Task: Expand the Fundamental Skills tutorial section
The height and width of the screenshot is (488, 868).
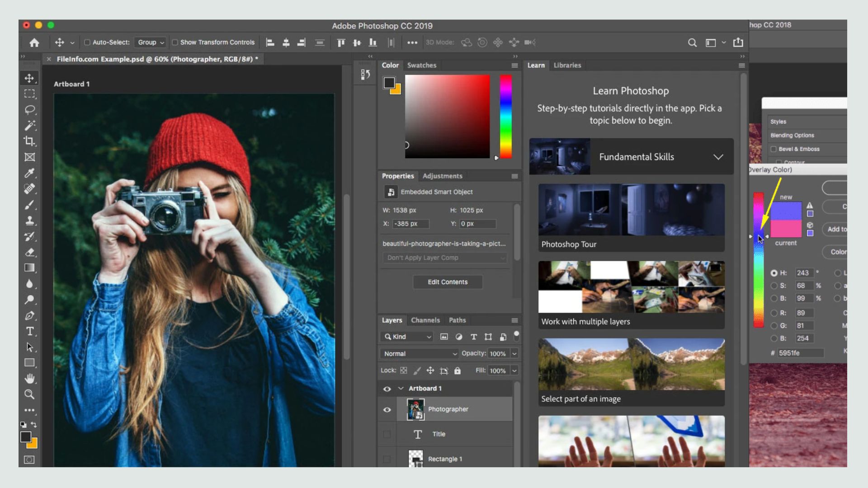Action: (x=718, y=157)
